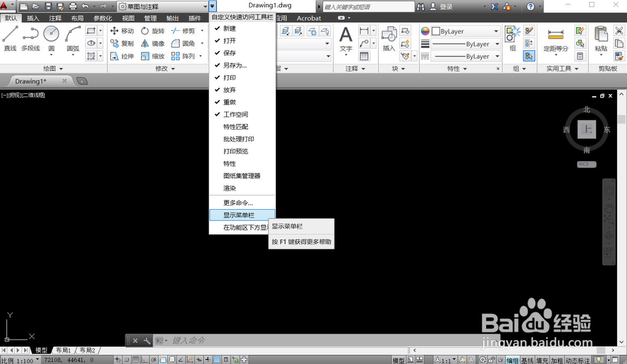The height and width of the screenshot is (364, 627).
Task: Open the Arc (圆弧) tool dropdown arrow
Action: click(72, 55)
